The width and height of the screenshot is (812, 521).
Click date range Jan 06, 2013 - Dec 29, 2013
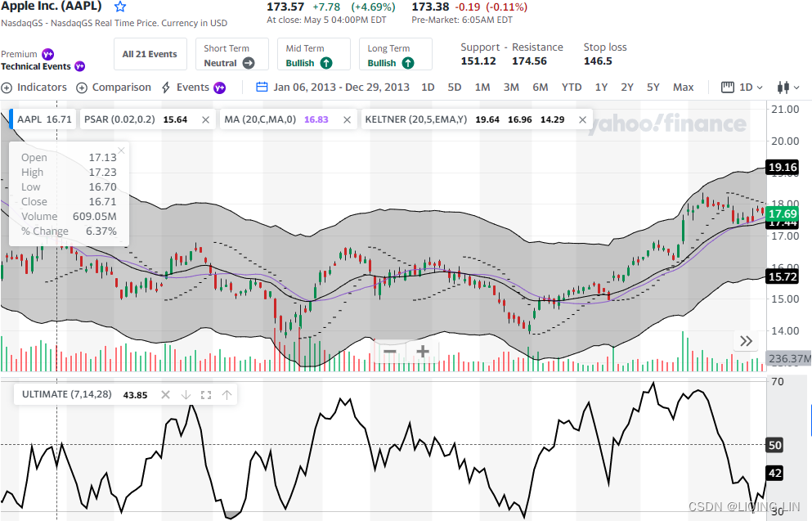(x=341, y=87)
